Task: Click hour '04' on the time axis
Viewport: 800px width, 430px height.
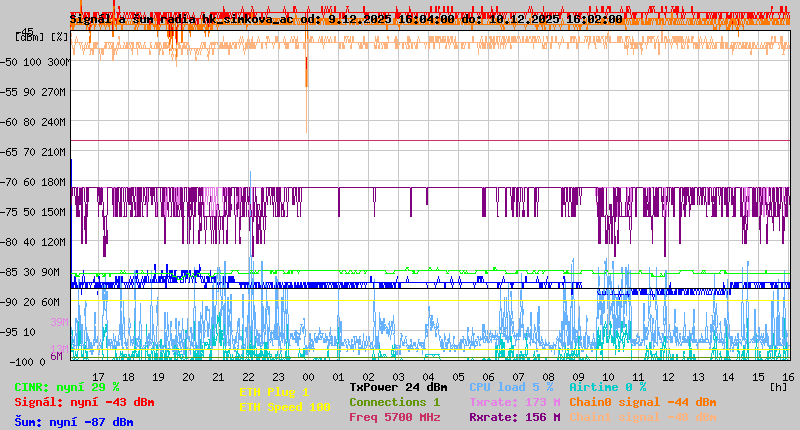Action: (429, 377)
